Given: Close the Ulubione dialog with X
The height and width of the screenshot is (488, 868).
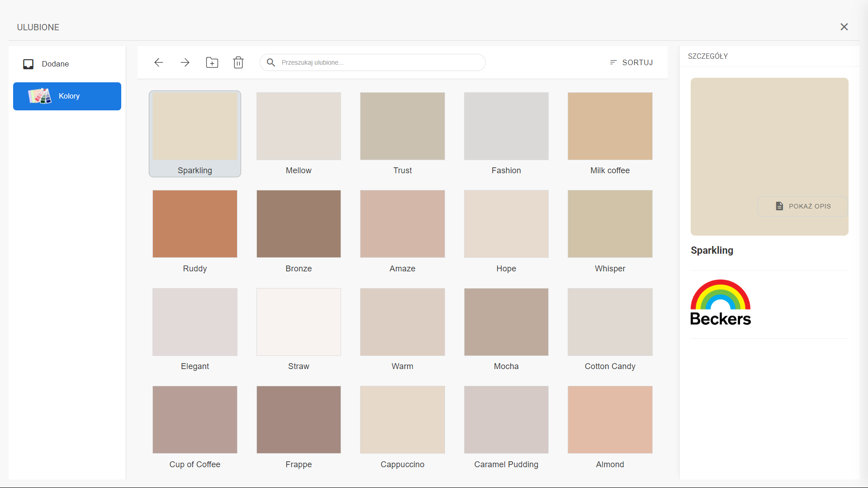Looking at the screenshot, I should (844, 27).
